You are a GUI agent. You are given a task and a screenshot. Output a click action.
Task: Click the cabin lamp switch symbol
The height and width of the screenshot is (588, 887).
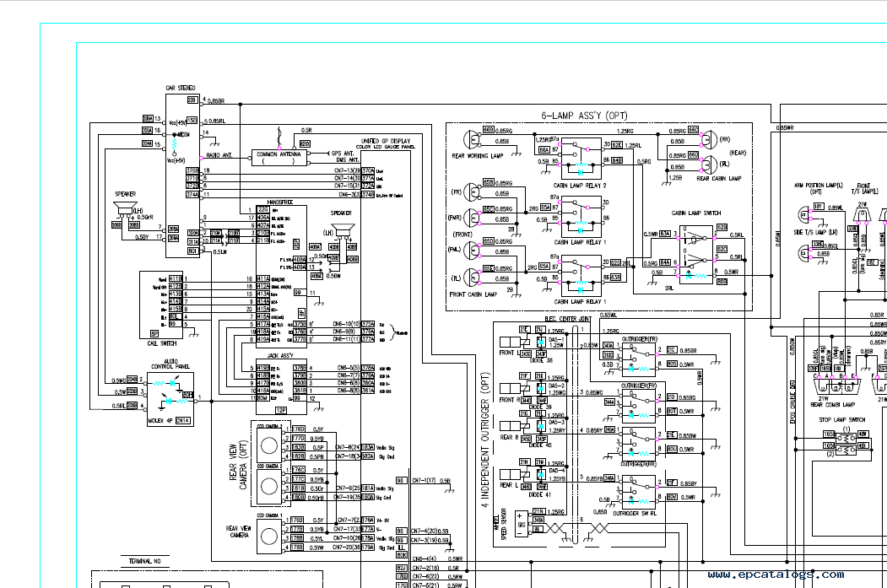click(697, 253)
